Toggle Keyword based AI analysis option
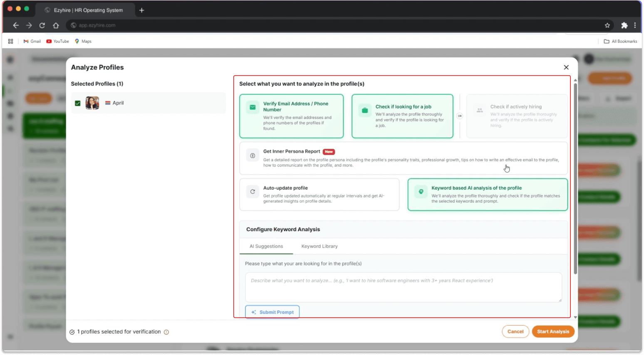This screenshot has width=644, height=355. pos(488,195)
